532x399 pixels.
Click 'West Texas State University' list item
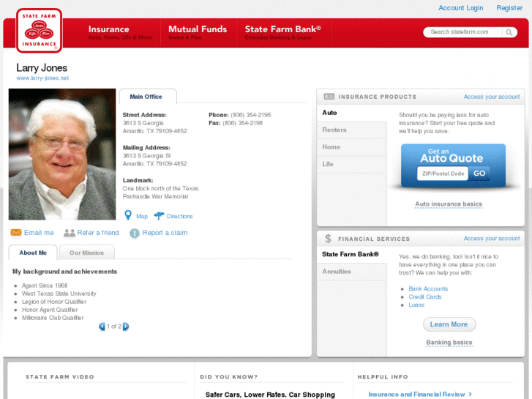pyautogui.click(x=59, y=294)
